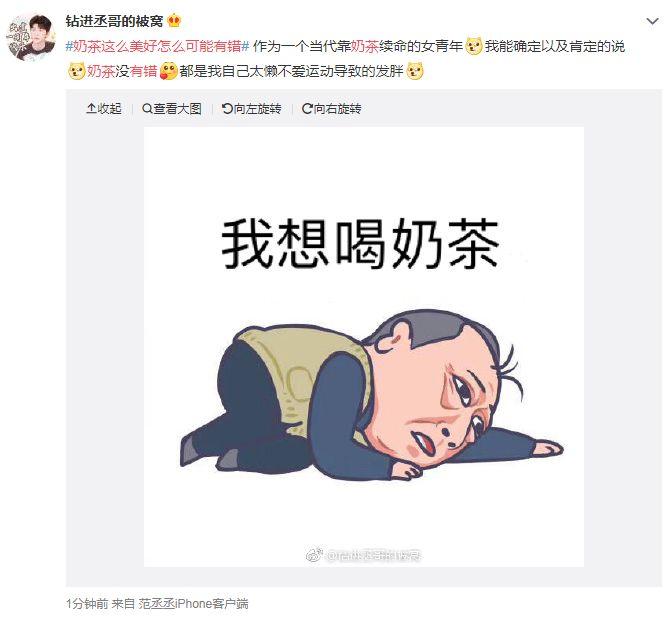Click the doge emoji after 女青年
The height and width of the screenshot is (620, 665).
coord(474,46)
